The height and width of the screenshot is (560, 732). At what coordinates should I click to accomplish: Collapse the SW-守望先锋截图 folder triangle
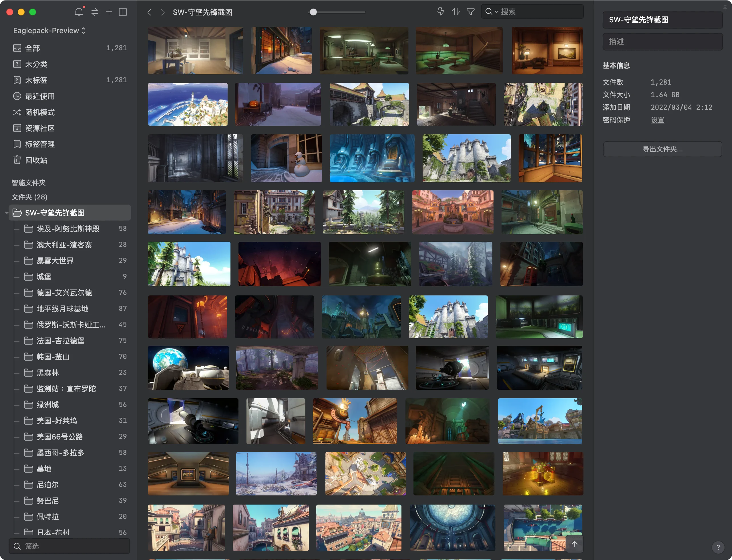coord(6,213)
